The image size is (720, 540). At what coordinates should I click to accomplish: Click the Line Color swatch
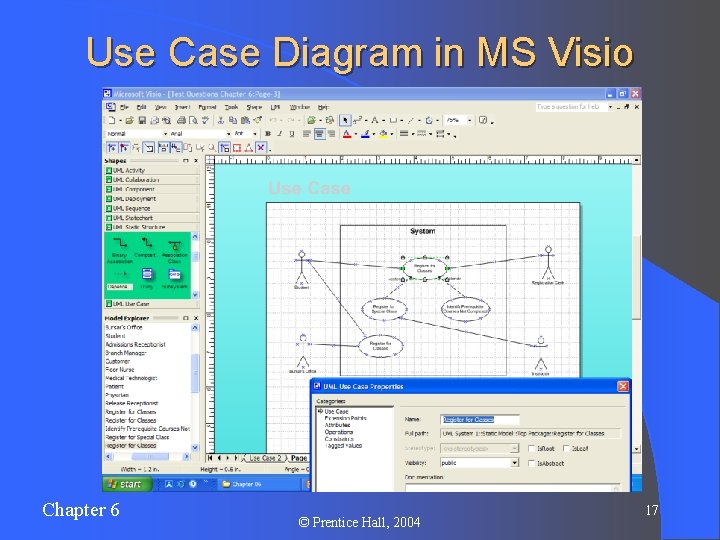tap(365, 134)
